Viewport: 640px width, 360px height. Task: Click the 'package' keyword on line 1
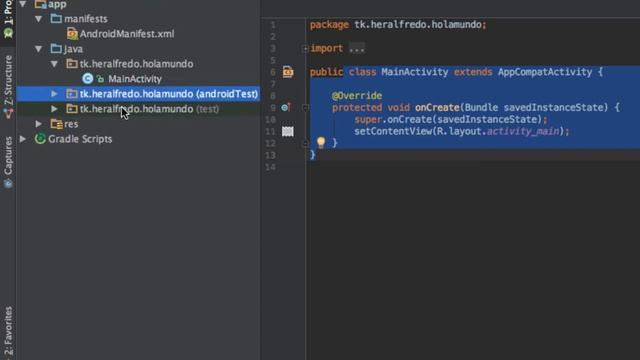point(329,24)
